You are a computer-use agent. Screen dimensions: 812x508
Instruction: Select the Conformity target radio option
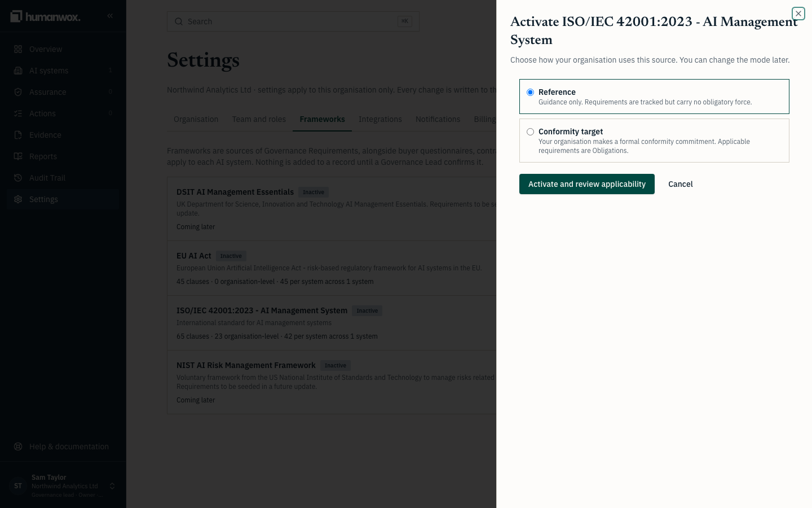tap(530, 132)
